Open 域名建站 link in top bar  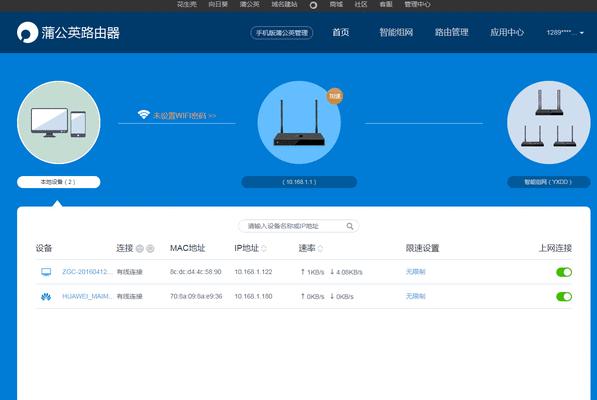pyautogui.click(x=284, y=4)
